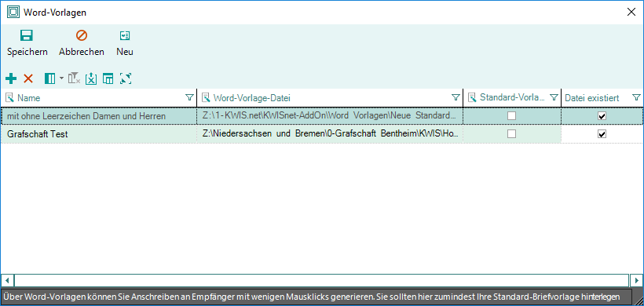Image resolution: width=644 pixels, height=306 pixels.
Task: Click the horizontal scrollbar left arrow
Action: click(7, 280)
